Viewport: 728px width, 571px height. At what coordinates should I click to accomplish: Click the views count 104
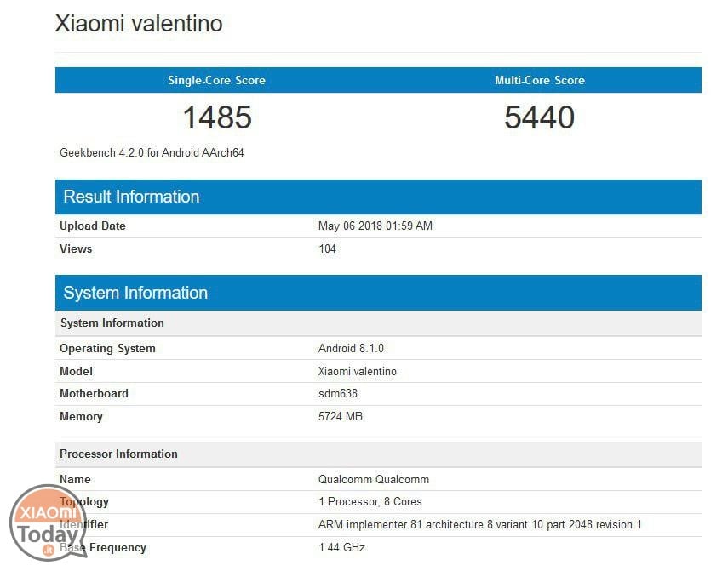pos(327,249)
